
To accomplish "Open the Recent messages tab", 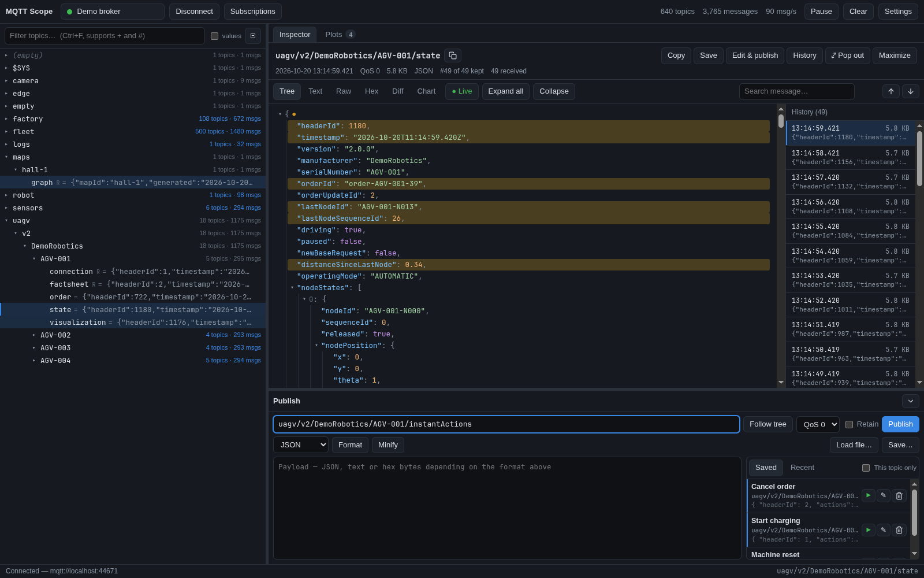I will click(x=802, y=468).
